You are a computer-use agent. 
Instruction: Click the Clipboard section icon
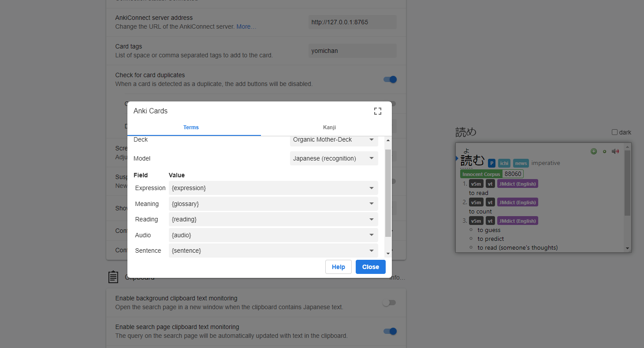click(x=113, y=277)
